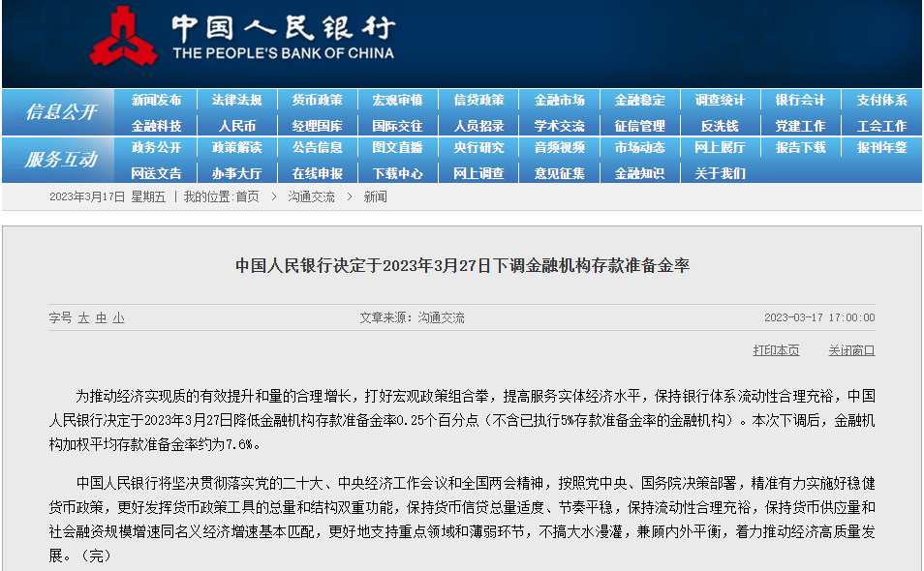Navigate to 金融市场

(x=559, y=100)
